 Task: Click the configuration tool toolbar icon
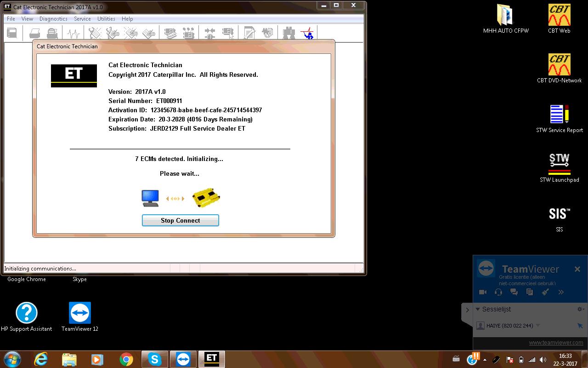tap(188, 33)
